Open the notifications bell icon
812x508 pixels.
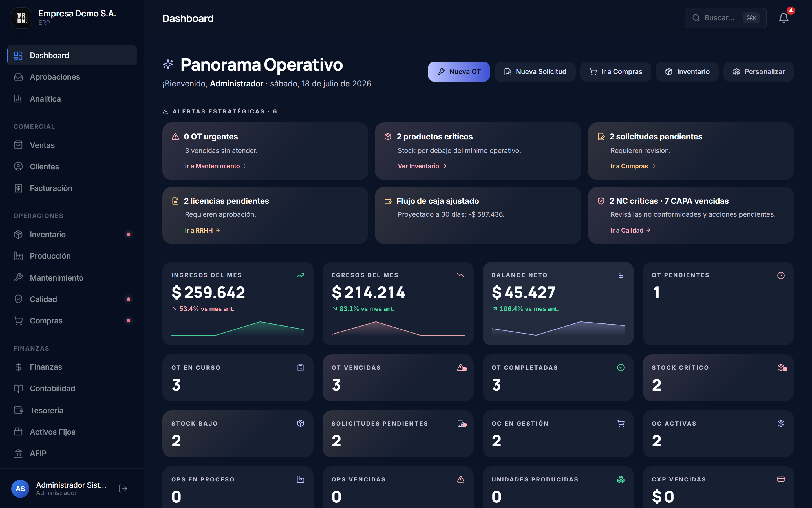pyautogui.click(x=784, y=18)
